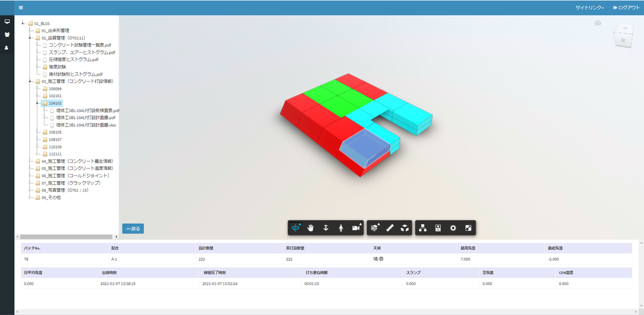The height and width of the screenshot is (315, 644).
Task: Open the サイトリンク dropdown menu
Action: (589, 8)
